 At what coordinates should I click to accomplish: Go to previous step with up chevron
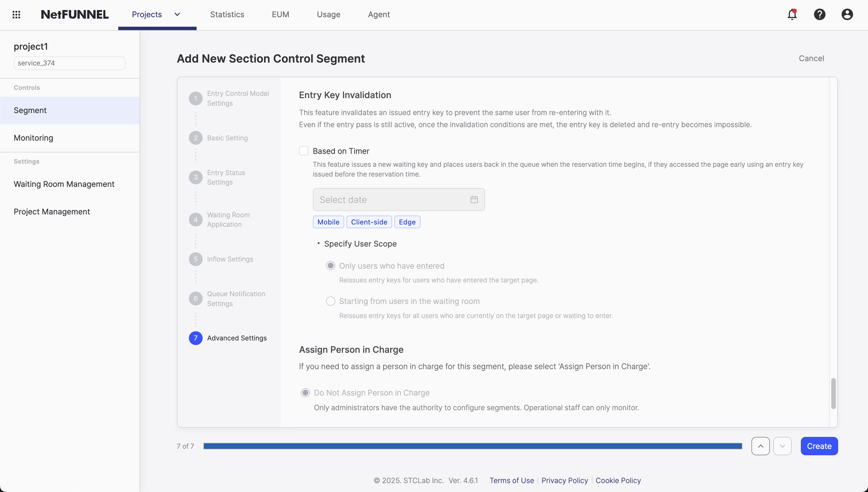pos(760,446)
